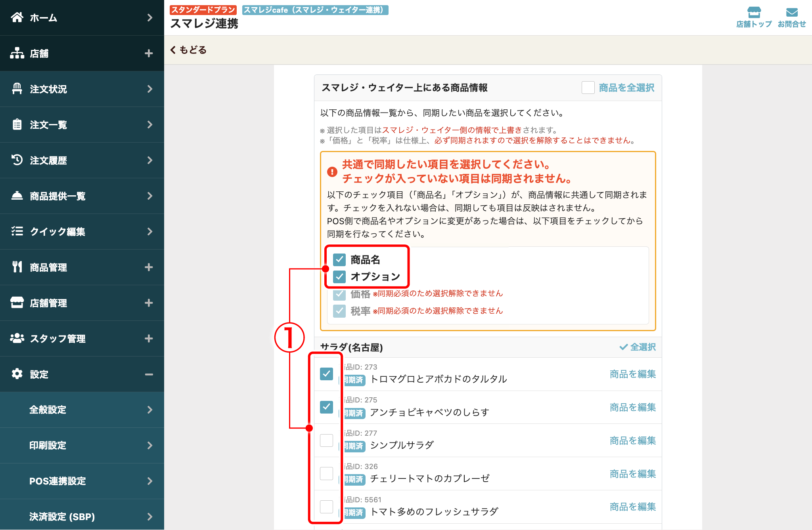Uncheck product アンチョビキャベツのしらす

pyautogui.click(x=326, y=407)
